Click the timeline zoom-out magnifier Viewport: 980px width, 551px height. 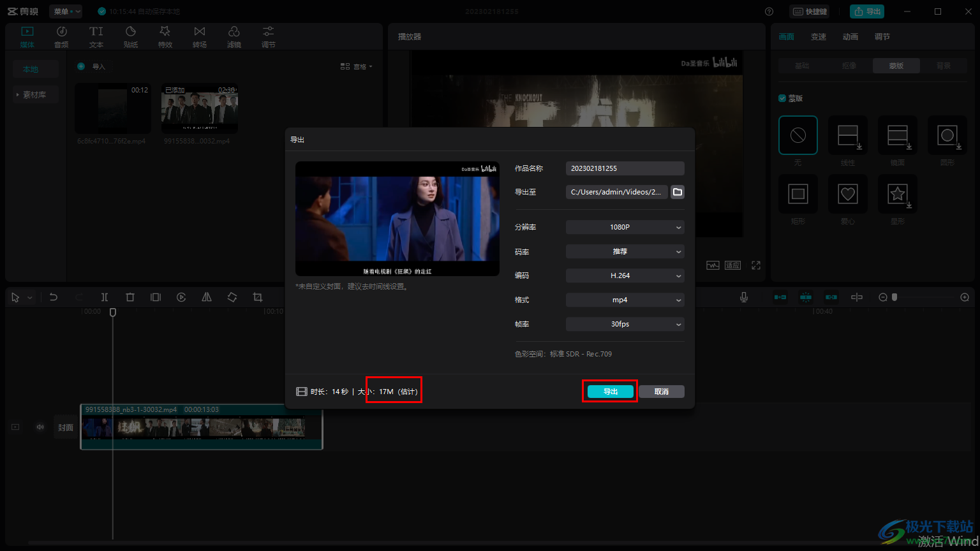click(x=883, y=297)
